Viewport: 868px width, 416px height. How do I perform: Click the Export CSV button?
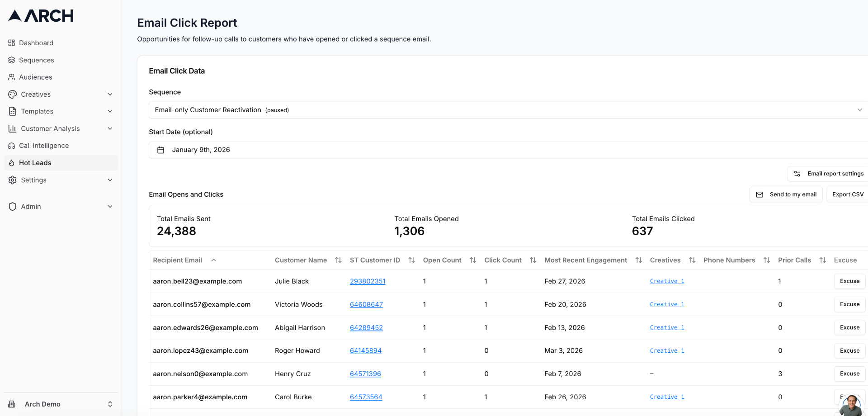848,194
